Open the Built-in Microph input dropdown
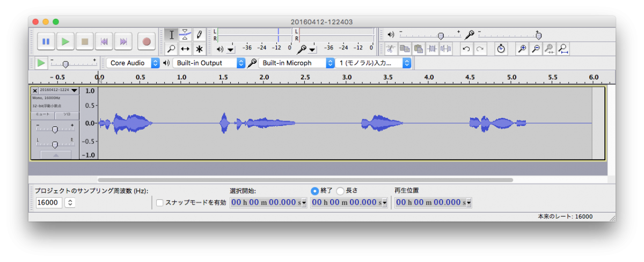644x262 pixels. pyautogui.click(x=297, y=63)
